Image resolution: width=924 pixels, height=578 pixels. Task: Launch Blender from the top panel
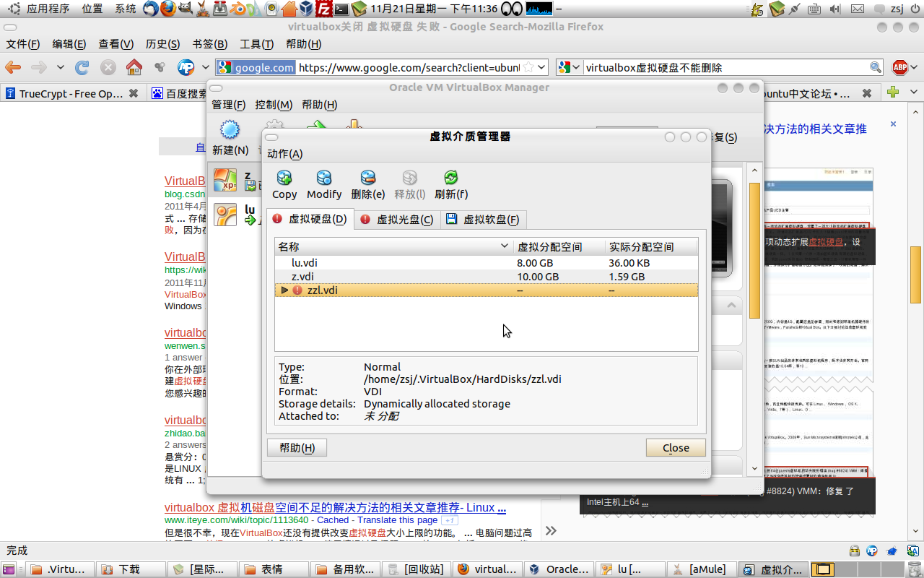click(x=237, y=9)
